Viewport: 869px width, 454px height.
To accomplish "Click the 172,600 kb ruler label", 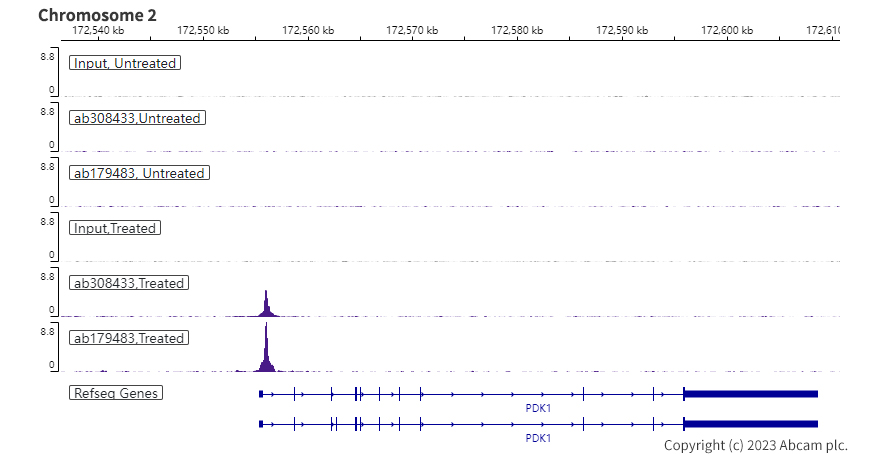I will point(727,30).
